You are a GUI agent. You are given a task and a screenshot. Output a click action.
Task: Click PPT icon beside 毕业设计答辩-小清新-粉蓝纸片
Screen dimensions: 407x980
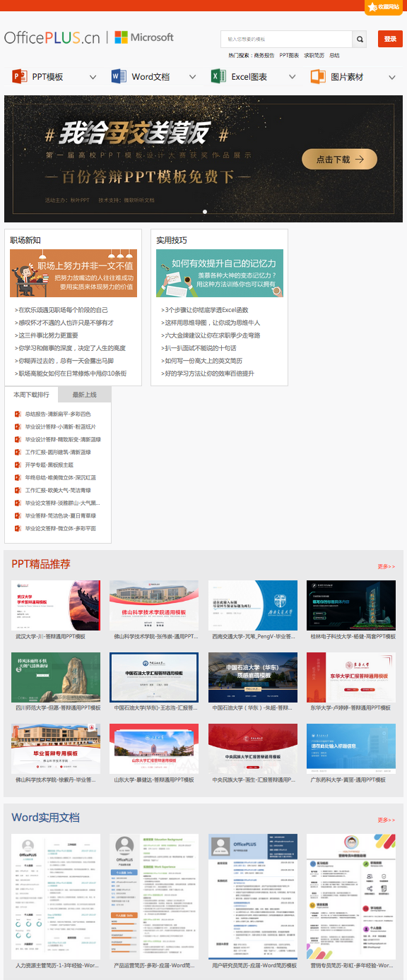pyautogui.click(x=18, y=427)
